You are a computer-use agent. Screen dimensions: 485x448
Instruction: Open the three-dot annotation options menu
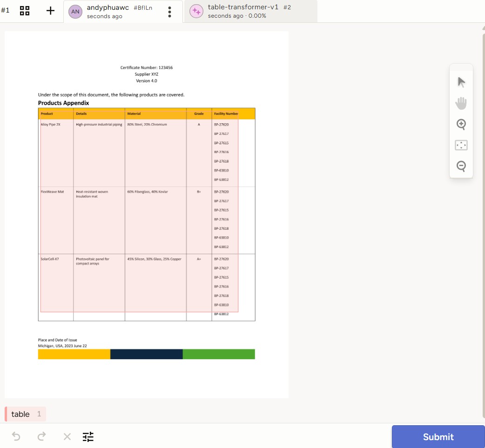pyautogui.click(x=169, y=12)
